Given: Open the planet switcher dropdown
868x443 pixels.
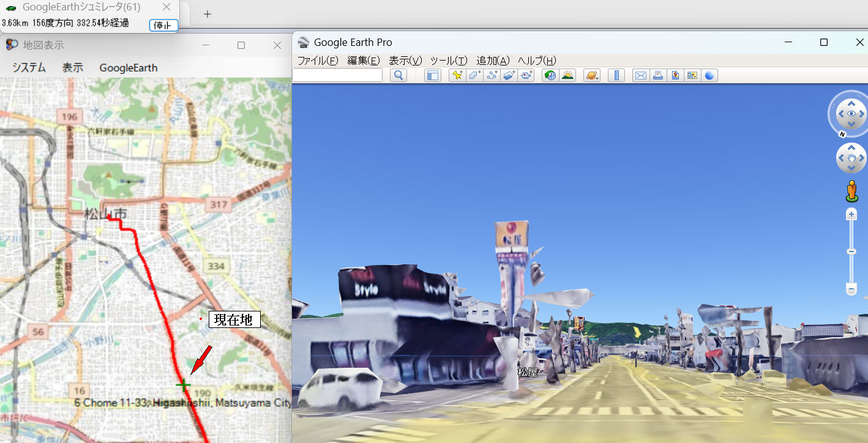Looking at the screenshot, I should [x=592, y=75].
